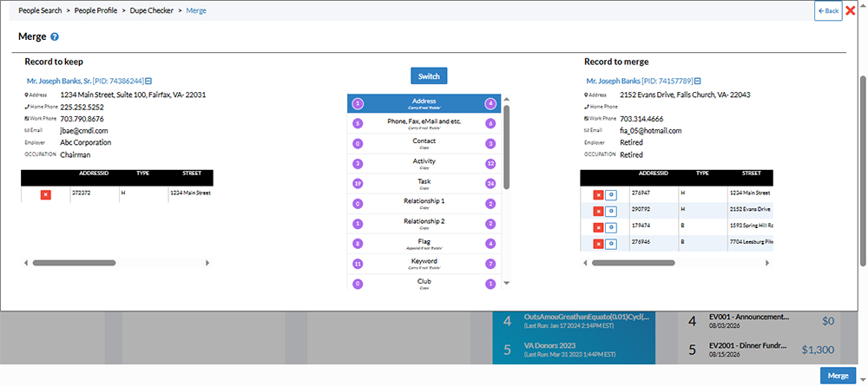Click the Merge help question-mark icon
The width and height of the screenshot is (868, 386).
(x=54, y=37)
